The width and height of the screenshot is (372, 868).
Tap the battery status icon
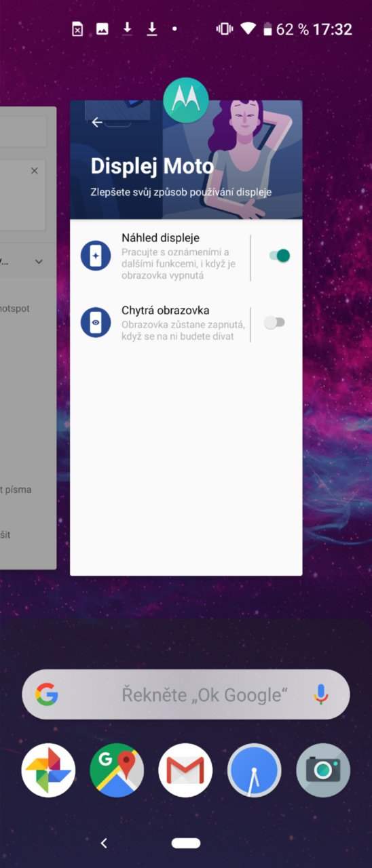267,29
